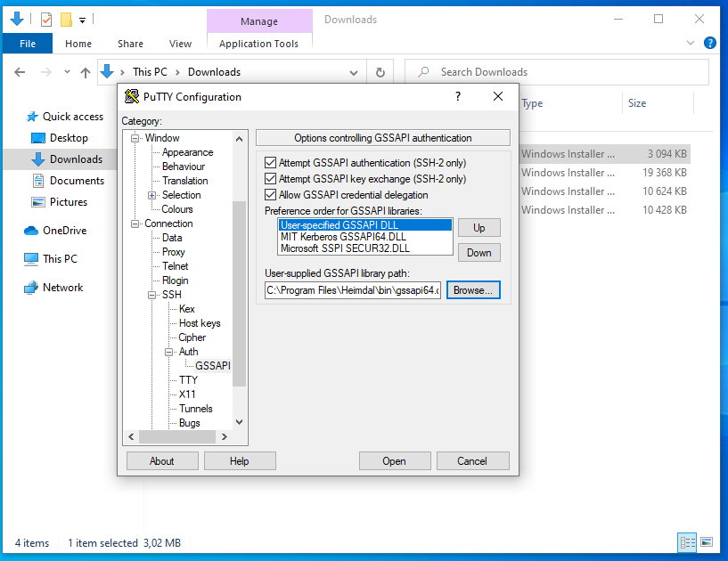Click the OneDrive cloud icon in sidebar

point(31,231)
